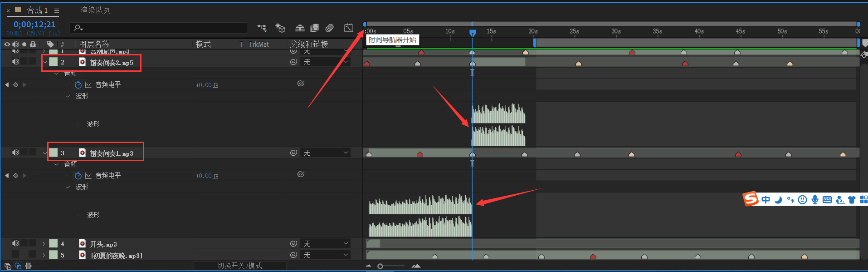Screen dimensions: 868x272
Task: Click 图层名称 column header
Action: [x=94, y=44]
